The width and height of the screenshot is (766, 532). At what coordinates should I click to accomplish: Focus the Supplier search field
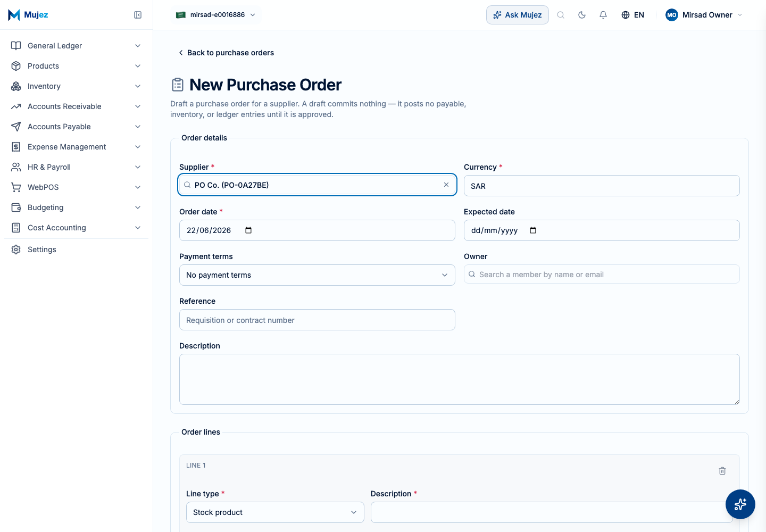[317, 185]
